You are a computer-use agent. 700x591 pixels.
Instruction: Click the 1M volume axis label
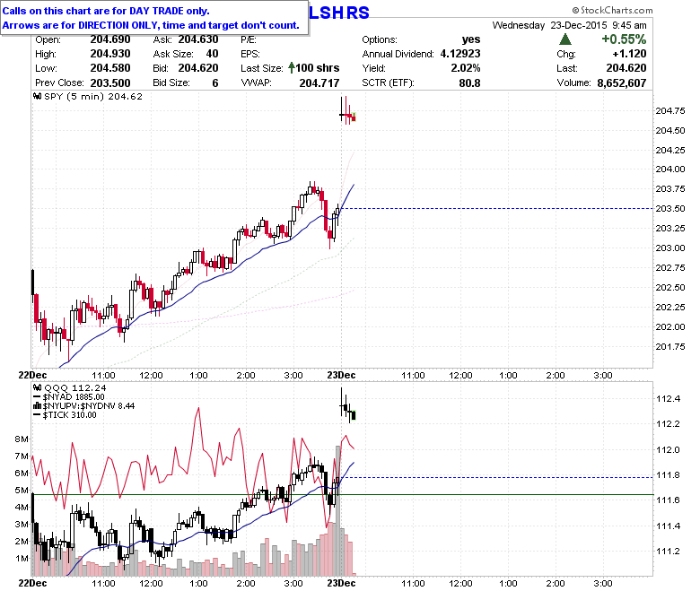click(21, 558)
